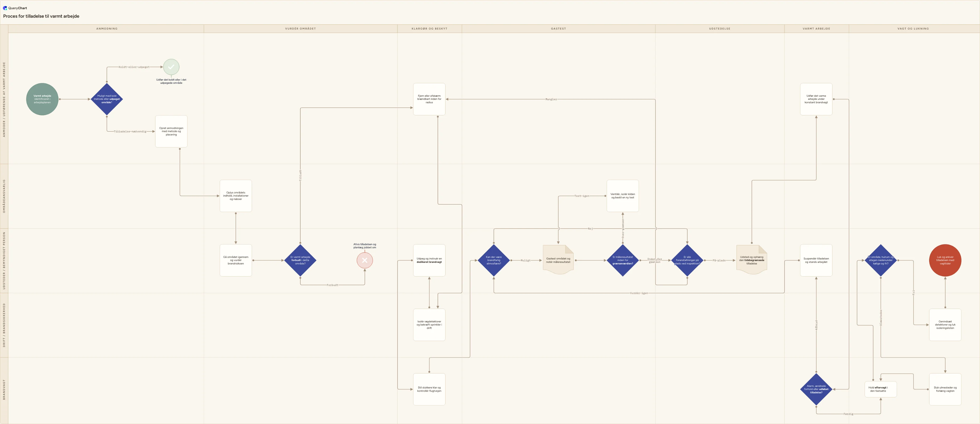
Task: Select the 'Isolér røgdetektorer' task box
Action: point(429,325)
